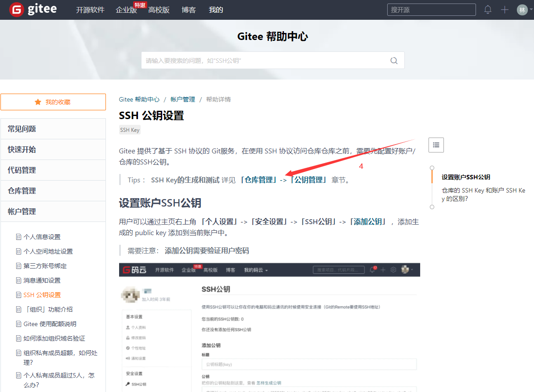Click the 特惠 badge on 企业版

(140, 5)
